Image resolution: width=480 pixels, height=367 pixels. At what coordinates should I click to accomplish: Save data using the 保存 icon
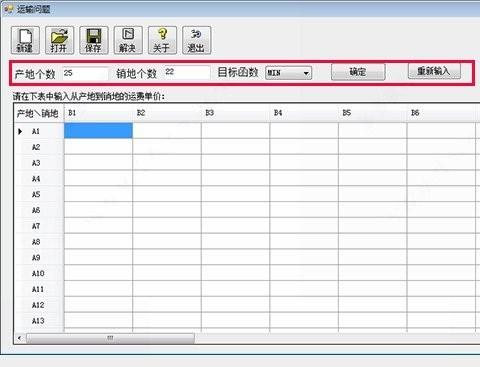pos(94,40)
